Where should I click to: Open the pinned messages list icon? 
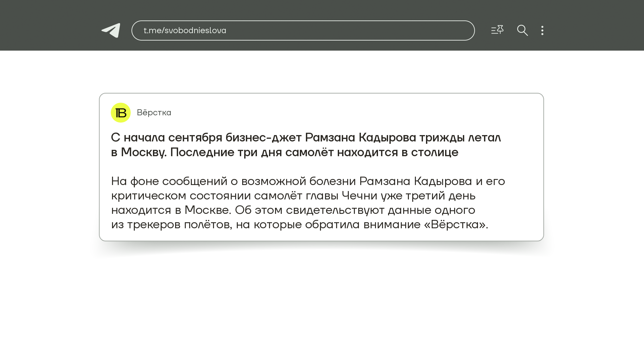pyautogui.click(x=497, y=30)
